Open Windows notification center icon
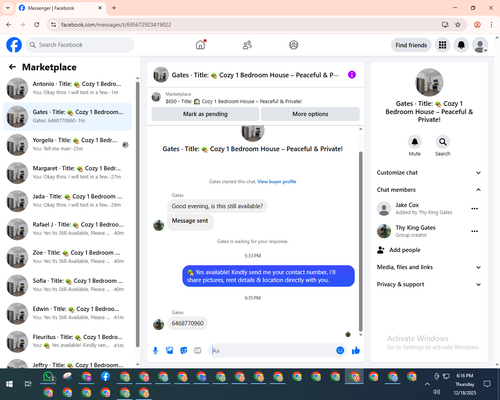Image resolution: width=500 pixels, height=400 pixels. pos(487,384)
